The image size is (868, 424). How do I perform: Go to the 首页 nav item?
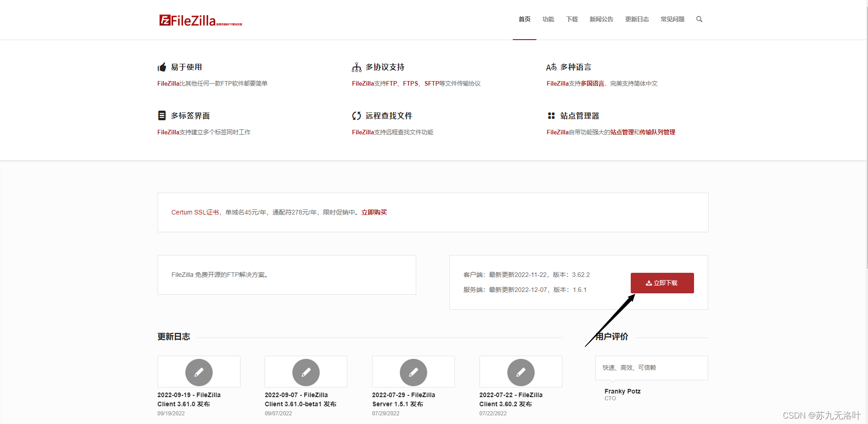tap(525, 19)
